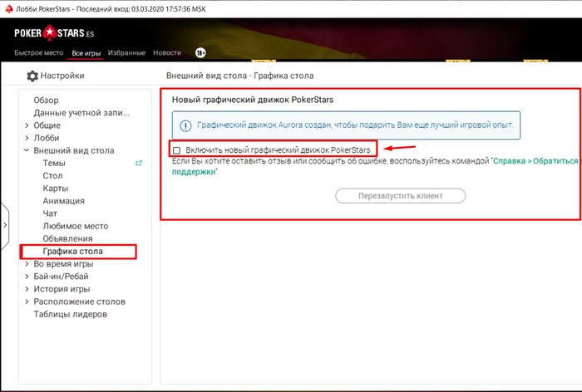Expand the Бай-ин/Ребай section

[27, 277]
